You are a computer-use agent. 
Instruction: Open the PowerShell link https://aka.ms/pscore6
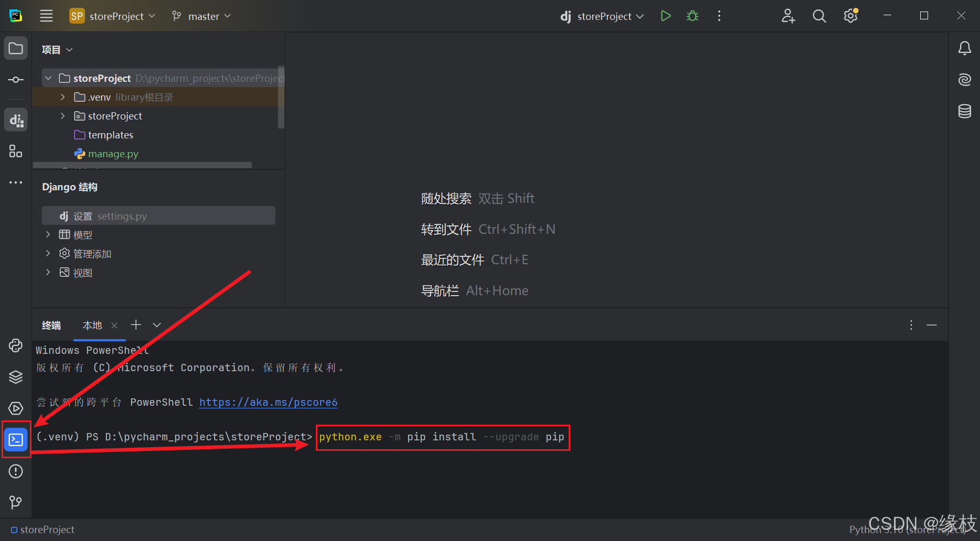(268, 402)
